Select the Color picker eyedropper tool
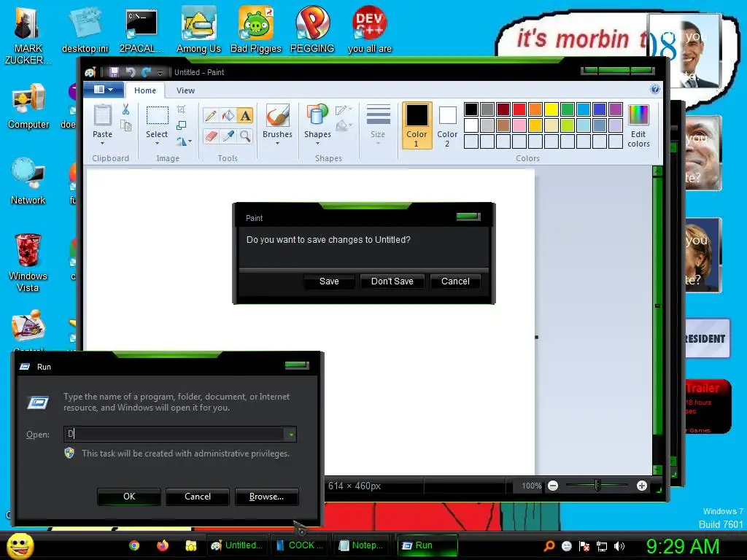Viewport: 747px width, 560px height. (228, 136)
